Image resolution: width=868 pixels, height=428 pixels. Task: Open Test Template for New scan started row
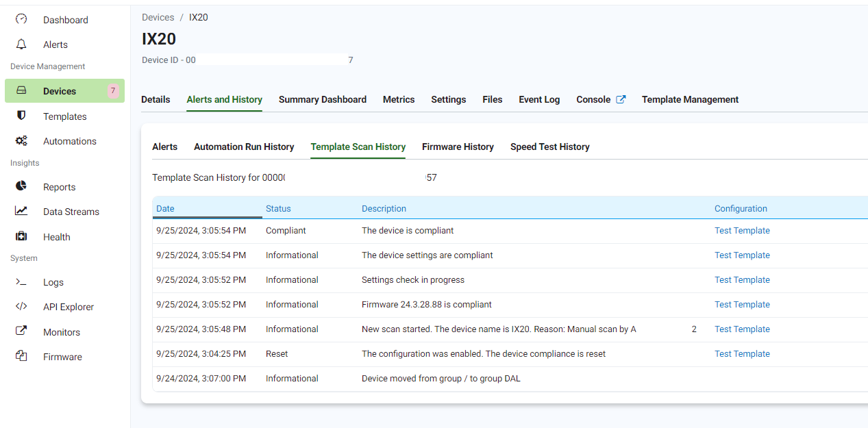[x=742, y=329]
